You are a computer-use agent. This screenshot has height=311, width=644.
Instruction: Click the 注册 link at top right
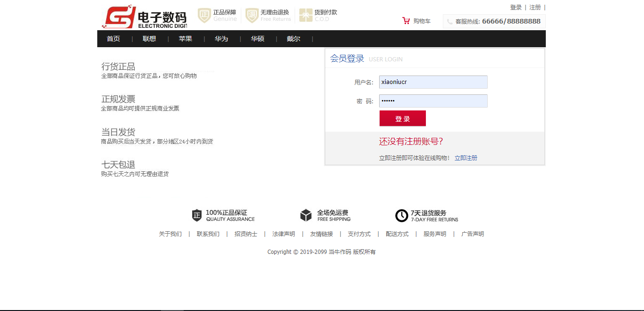(x=535, y=8)
